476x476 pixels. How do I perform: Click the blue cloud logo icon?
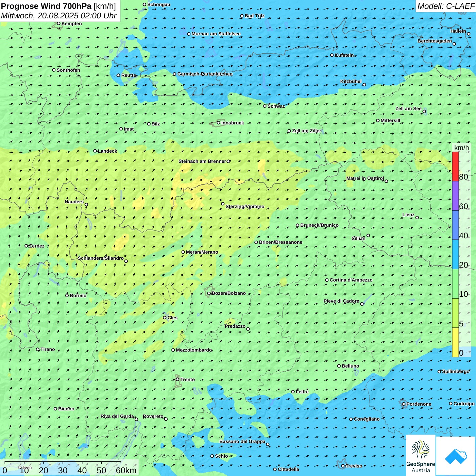tap(456, 456)
